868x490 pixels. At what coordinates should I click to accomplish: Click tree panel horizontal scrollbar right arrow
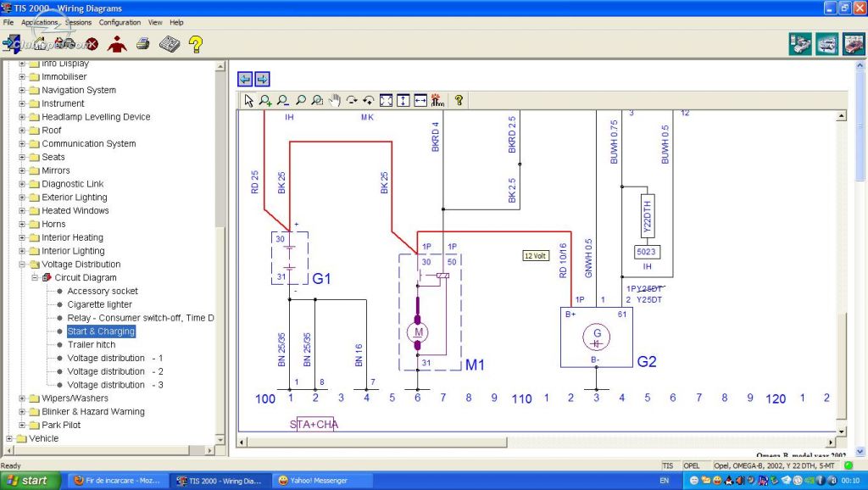click(210, 451)
